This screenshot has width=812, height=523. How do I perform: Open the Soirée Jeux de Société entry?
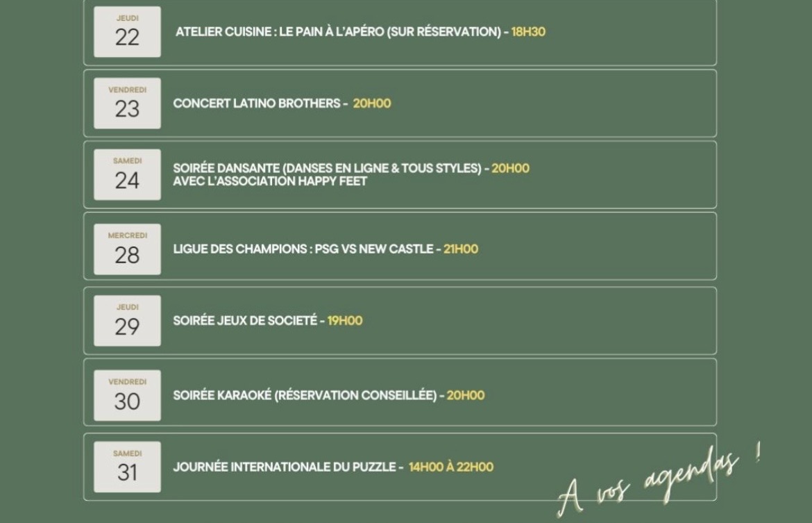[245, 321]
